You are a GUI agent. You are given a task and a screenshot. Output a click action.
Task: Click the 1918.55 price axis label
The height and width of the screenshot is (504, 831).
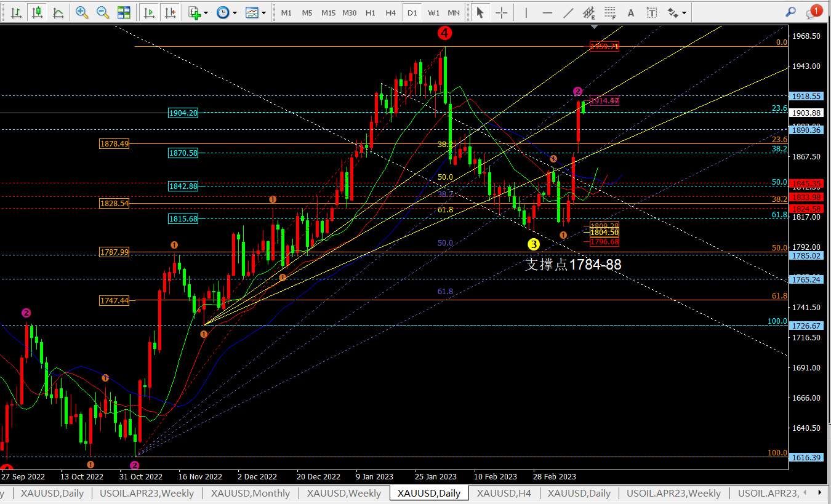point(806,97)
